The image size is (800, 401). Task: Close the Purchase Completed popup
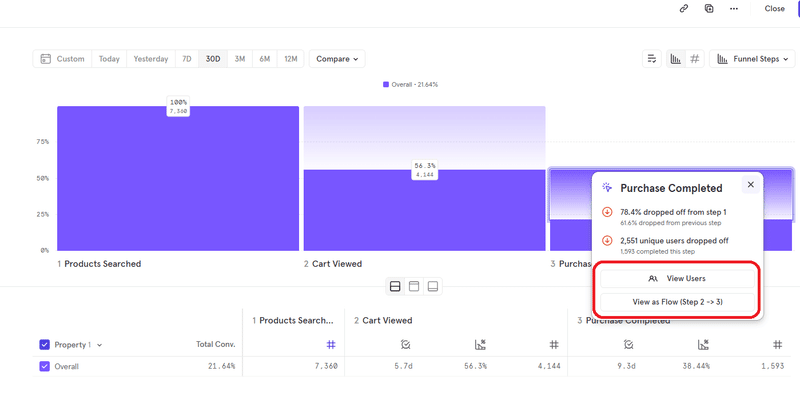click(x=751, y=185)
